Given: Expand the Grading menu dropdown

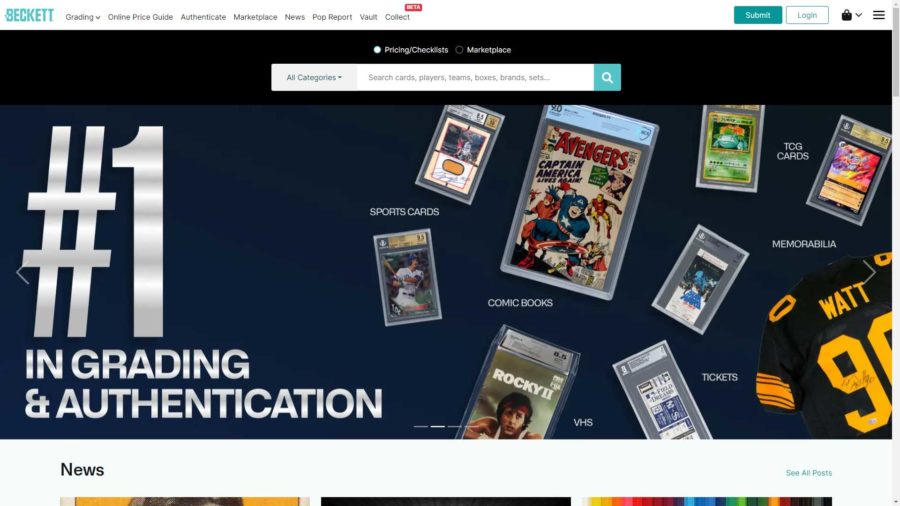Looking at the screenshot, I should 83,17.
